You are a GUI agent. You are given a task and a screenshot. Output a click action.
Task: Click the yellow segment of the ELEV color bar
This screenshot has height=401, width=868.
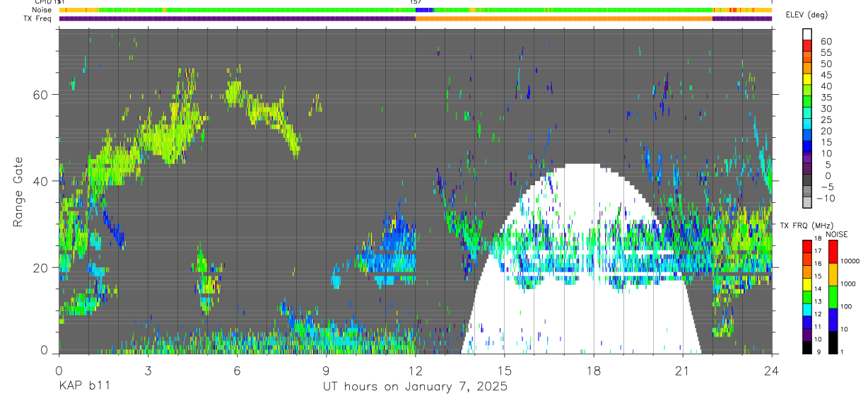click(807, 79)
